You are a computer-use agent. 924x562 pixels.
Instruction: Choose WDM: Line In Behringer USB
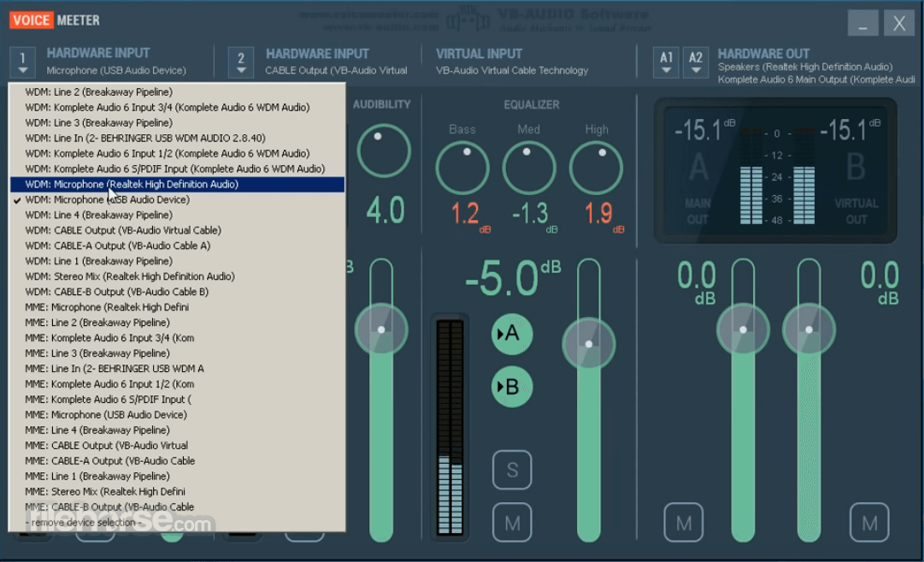click(178, 138)
